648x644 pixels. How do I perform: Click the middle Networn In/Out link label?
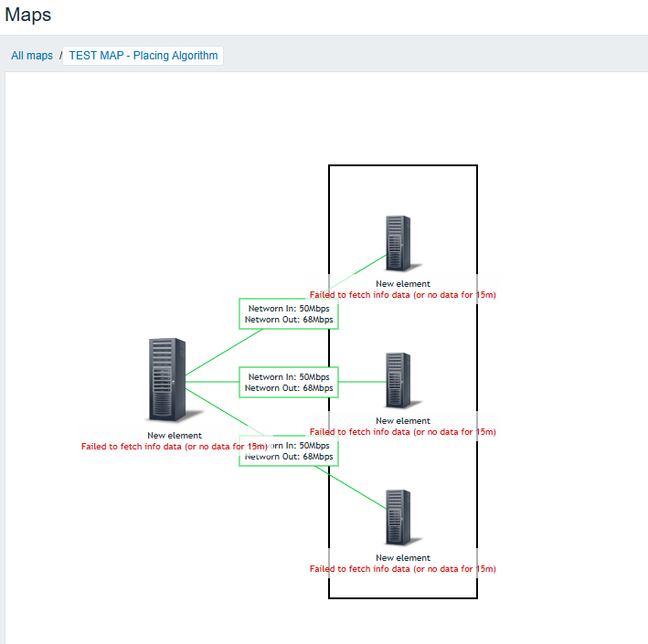pos(289,382)
